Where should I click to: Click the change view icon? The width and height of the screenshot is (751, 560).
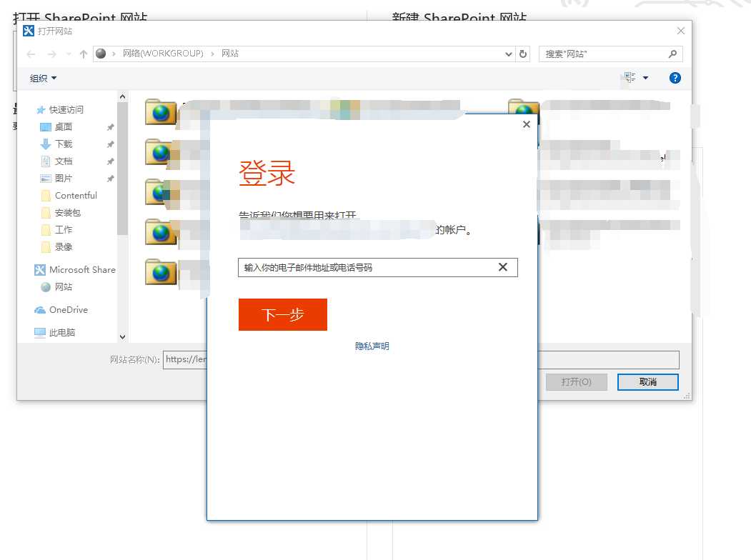point(630,78)
